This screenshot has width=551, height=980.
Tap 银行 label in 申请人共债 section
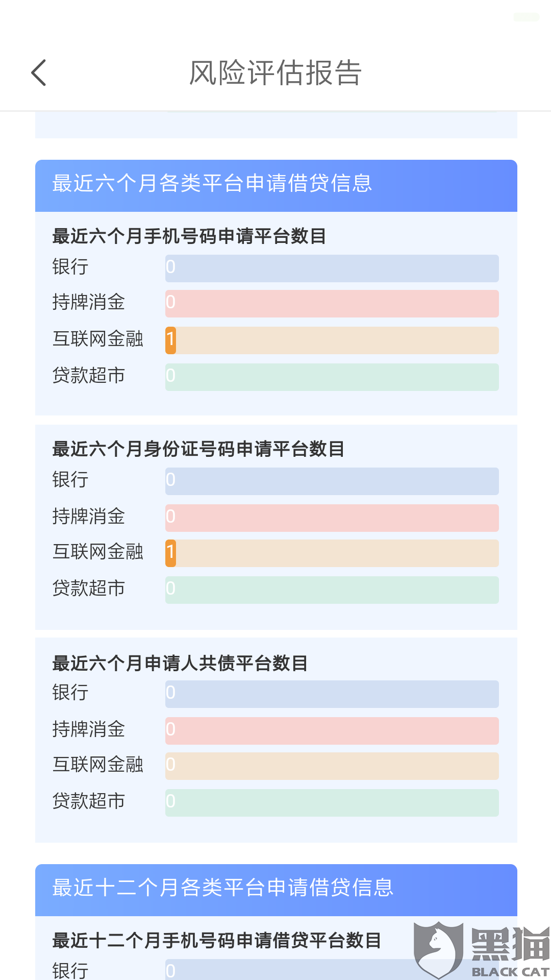coord(70,693)
